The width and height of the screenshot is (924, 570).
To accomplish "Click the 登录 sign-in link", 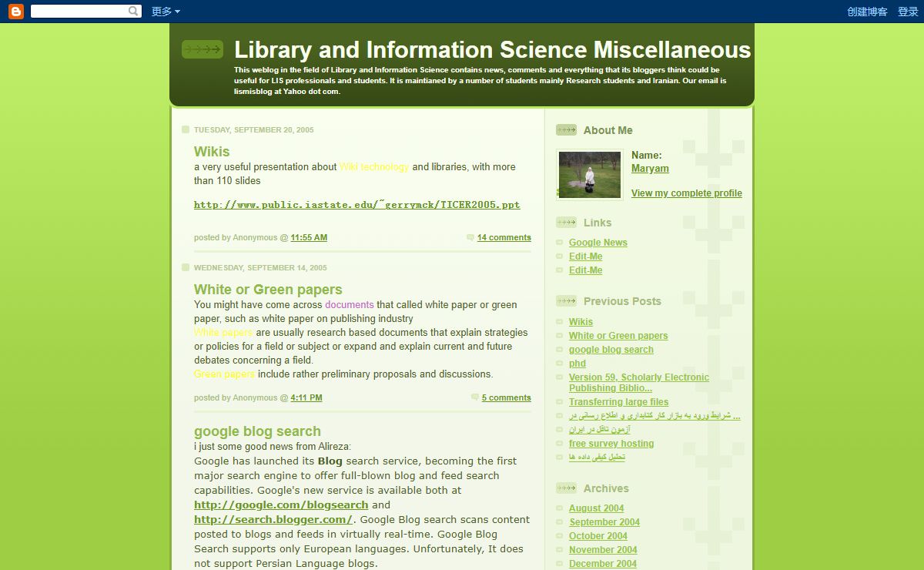I will [x=908, y=12].
